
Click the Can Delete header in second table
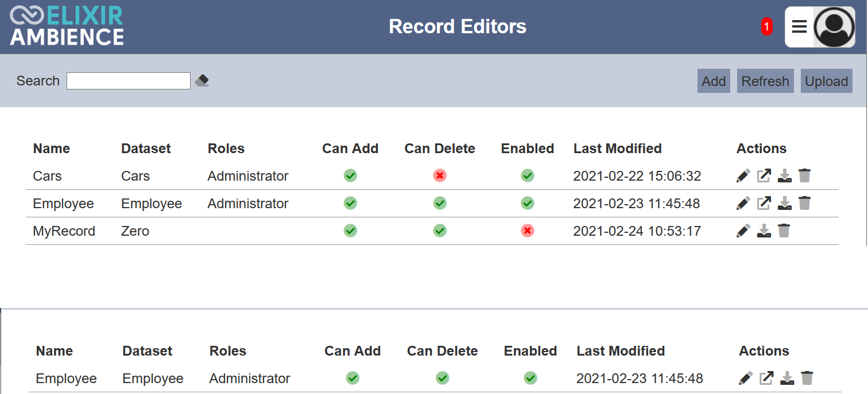click(443, 351)
